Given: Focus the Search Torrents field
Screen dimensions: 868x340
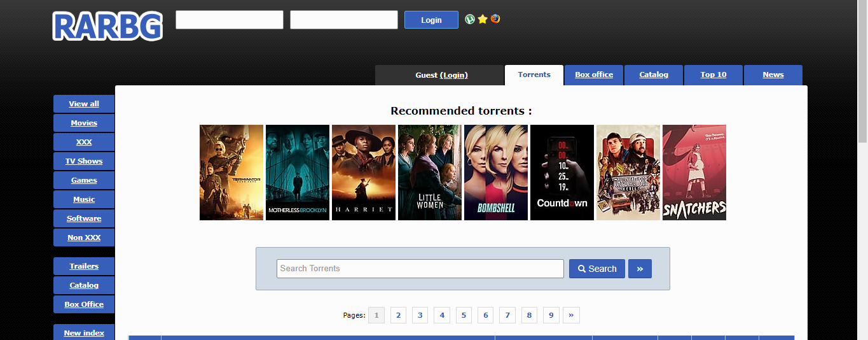Looking at the screenshot, I should pos(420,269).
